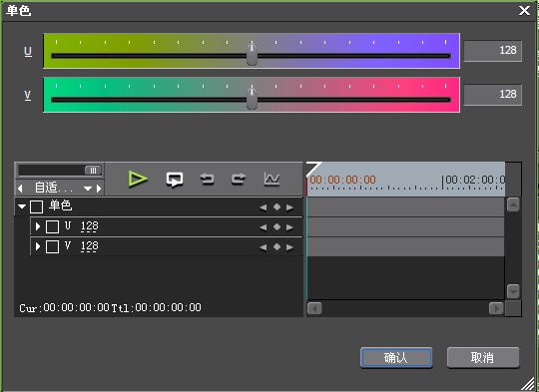Click the undo arrow icon
Viewport: 539px width, 392px height.
pos(207,179)
